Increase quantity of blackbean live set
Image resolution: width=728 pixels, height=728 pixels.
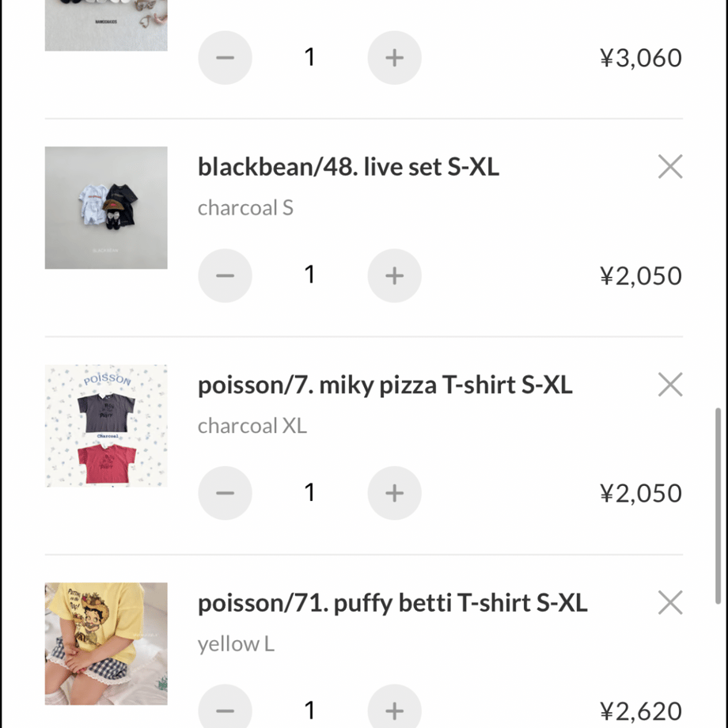point(395,275)
